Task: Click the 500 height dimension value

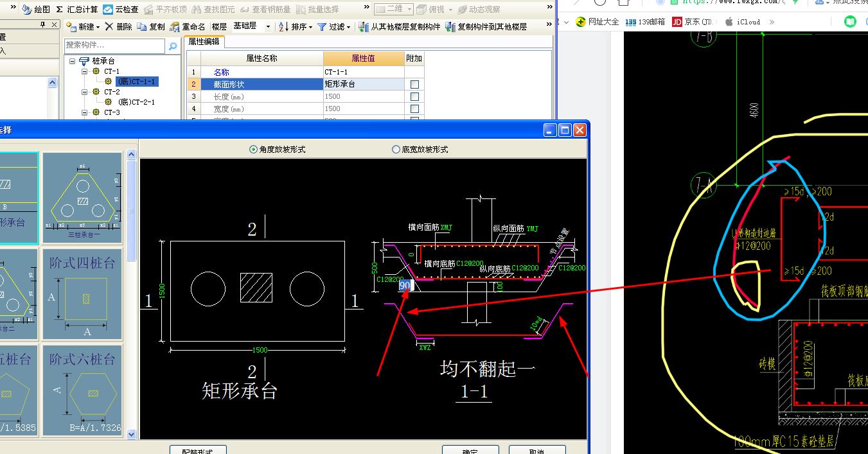Action: [375, 268]
